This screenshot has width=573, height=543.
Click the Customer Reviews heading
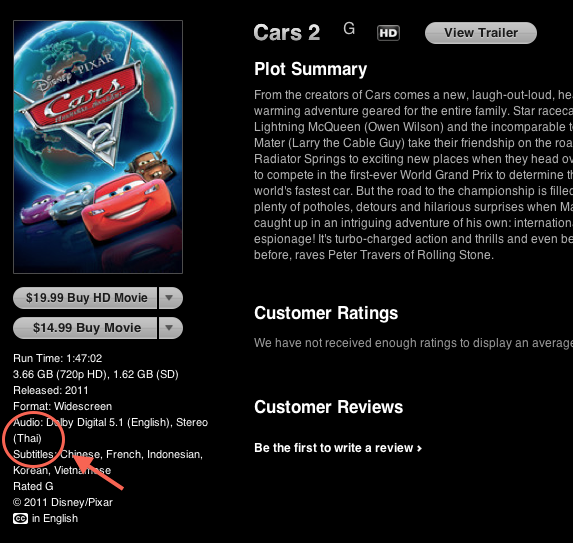329,407
